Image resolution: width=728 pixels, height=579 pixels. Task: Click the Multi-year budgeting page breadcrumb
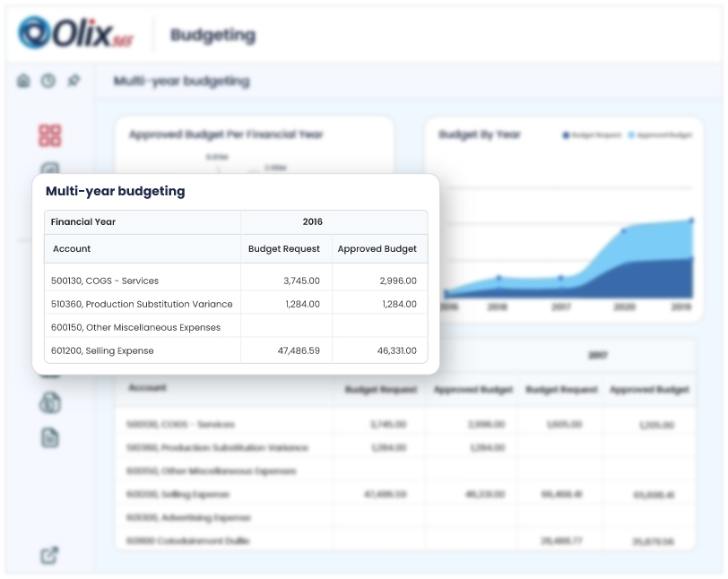181,82
